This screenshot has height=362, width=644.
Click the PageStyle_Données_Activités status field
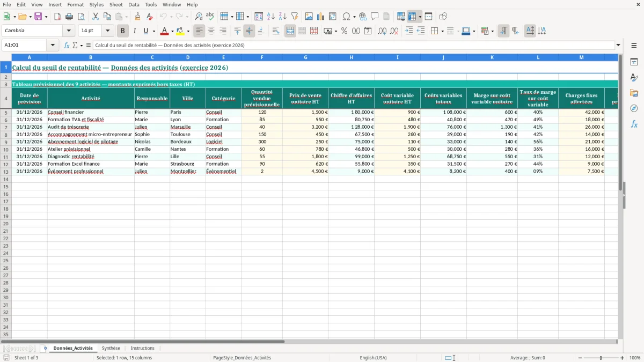pos(242,358)
